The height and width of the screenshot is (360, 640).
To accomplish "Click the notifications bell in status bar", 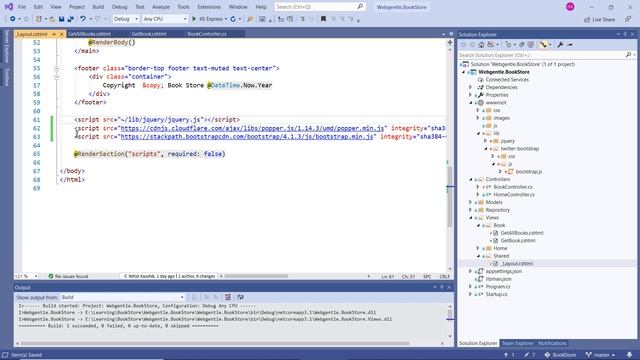I will point(629,355).
